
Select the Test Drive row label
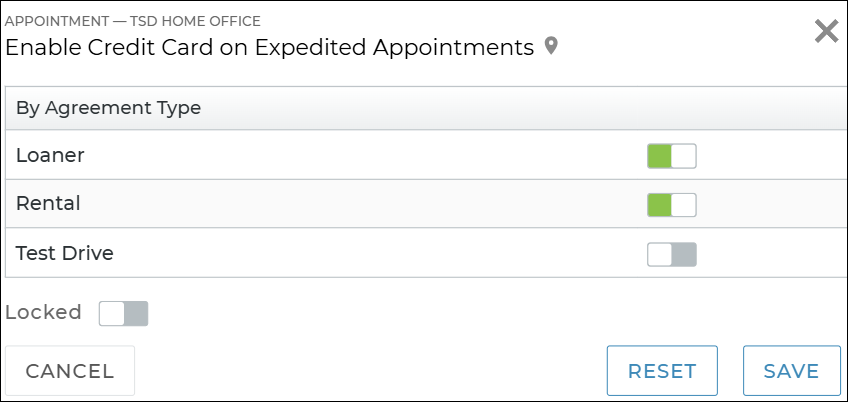tap(65, 253)
